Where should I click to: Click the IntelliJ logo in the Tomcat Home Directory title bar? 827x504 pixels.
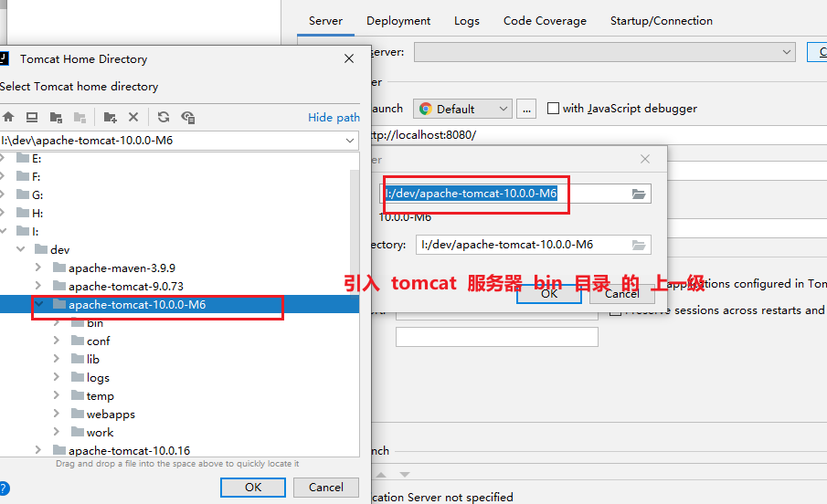tap(5, 58)
